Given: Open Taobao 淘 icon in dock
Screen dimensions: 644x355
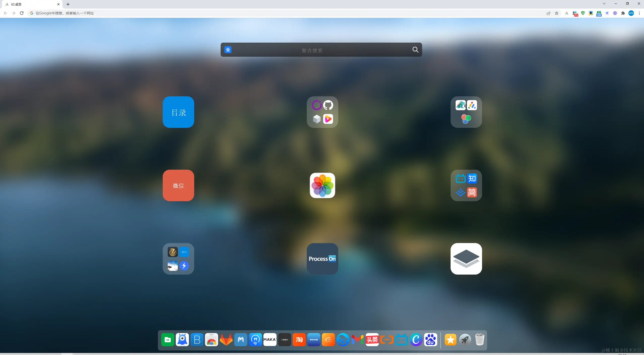Looking at the screenshot, I should pos(299,340).
